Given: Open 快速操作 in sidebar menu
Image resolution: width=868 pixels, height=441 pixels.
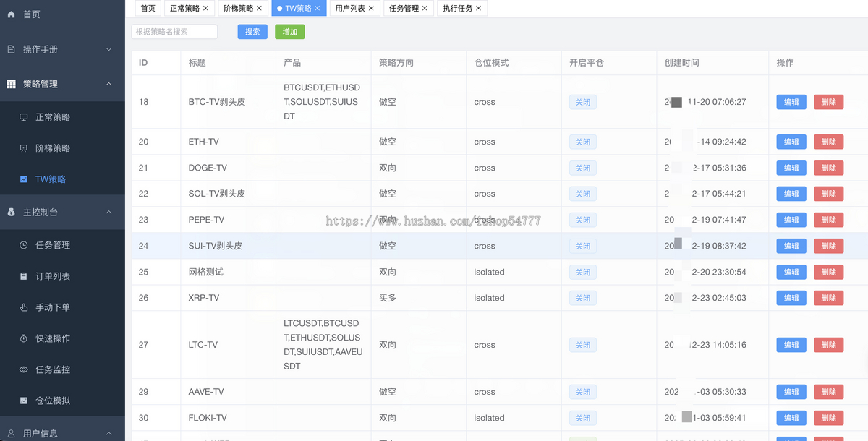Looking at the screenshot, I should tap(62, 338).
